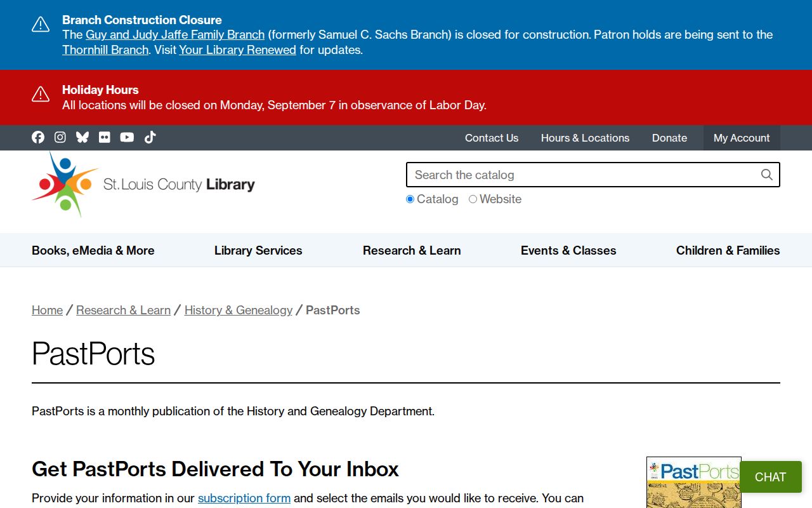Viewport: 812px width, 508px height.
Task: Click the PastPorts newsletter cover thumbnail
Action: [x=694, y=482]
